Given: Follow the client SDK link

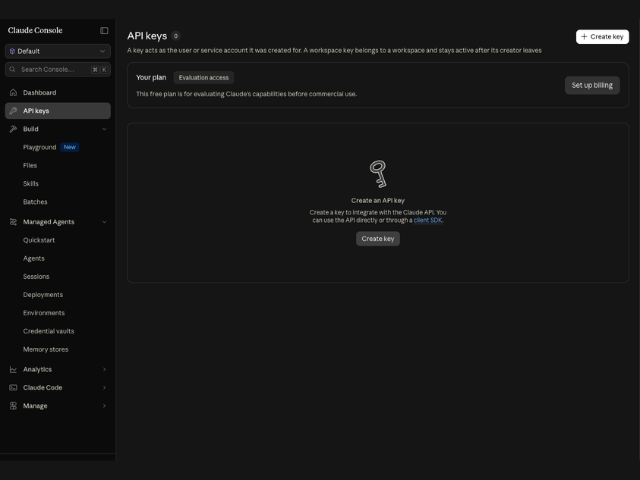Looking at the screenshot, I should (x=428, y=220).
